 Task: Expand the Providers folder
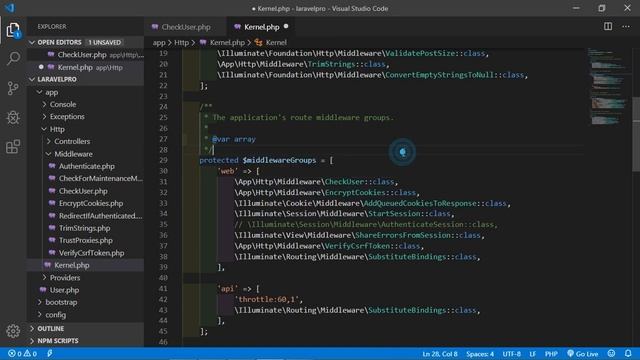click(44, 278)
